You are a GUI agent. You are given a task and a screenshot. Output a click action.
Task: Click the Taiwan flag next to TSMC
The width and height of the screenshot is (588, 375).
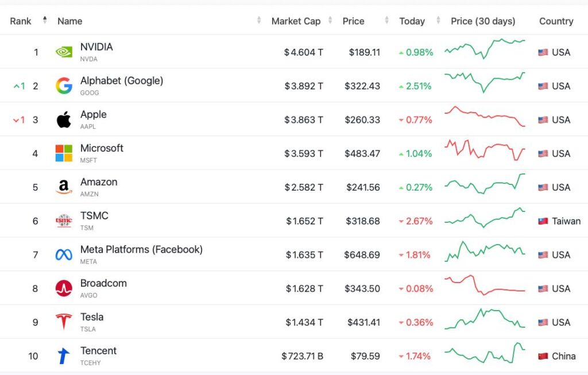(x=543, y=221)
